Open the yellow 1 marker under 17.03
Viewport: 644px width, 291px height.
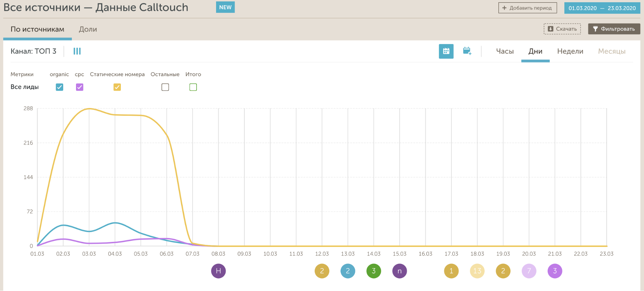click(451, 271)
